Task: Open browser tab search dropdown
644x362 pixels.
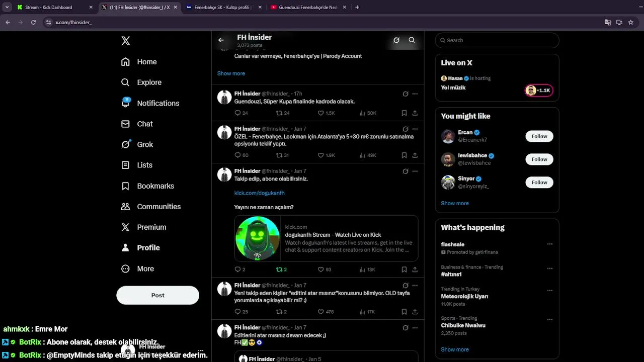Action: (7, 8)
